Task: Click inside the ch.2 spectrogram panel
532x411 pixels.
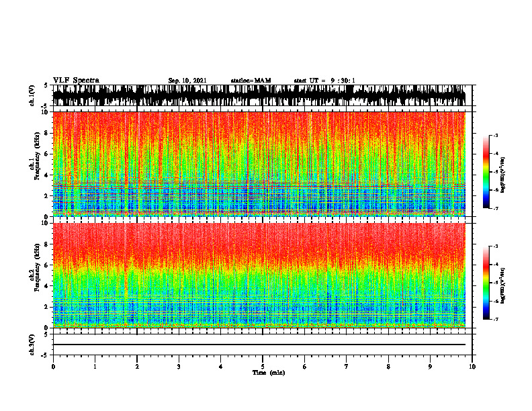Action: tap(259, 275)
